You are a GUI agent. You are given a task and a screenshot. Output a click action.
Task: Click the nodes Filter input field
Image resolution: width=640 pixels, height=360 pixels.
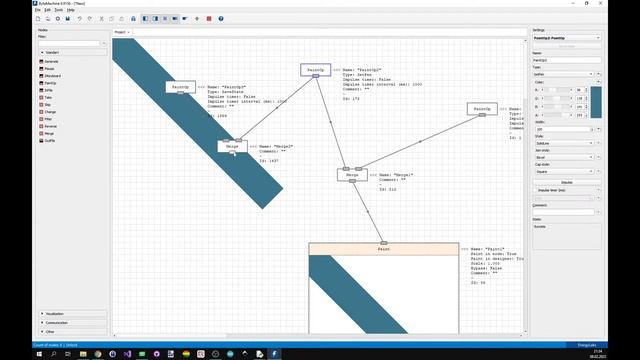(69, 43)
